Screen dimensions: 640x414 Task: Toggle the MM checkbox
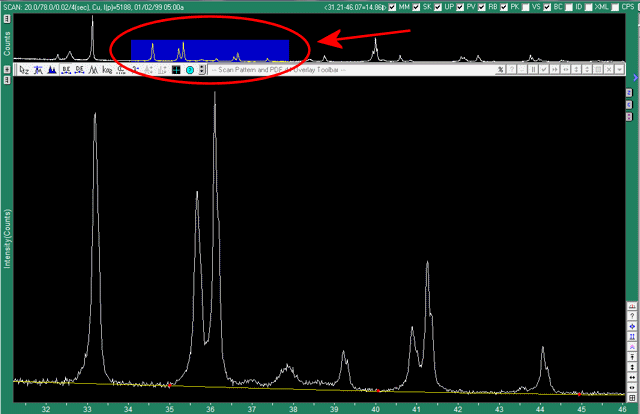point(391,8)
